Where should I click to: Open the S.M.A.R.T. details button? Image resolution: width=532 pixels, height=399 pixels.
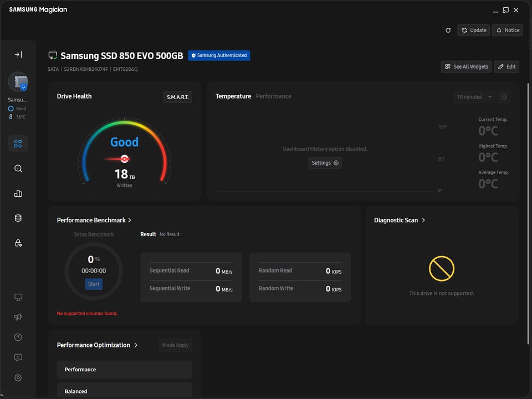coord(178,97)
